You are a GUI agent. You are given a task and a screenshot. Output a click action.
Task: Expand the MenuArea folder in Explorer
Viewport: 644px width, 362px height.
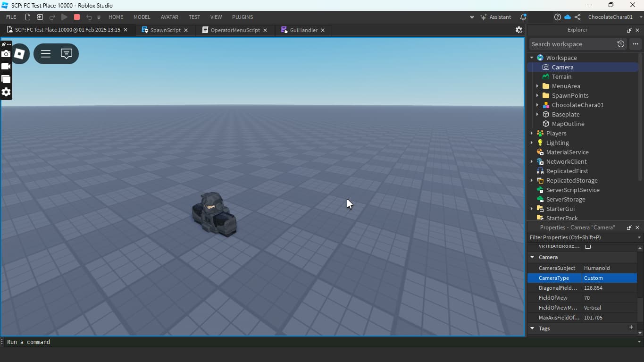tap(537, 86)
